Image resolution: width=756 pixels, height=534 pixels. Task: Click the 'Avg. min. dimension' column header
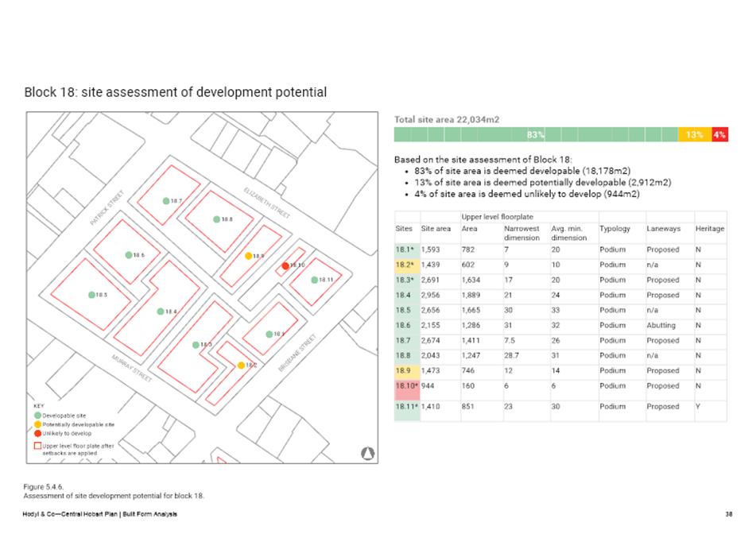click(569, 234)
